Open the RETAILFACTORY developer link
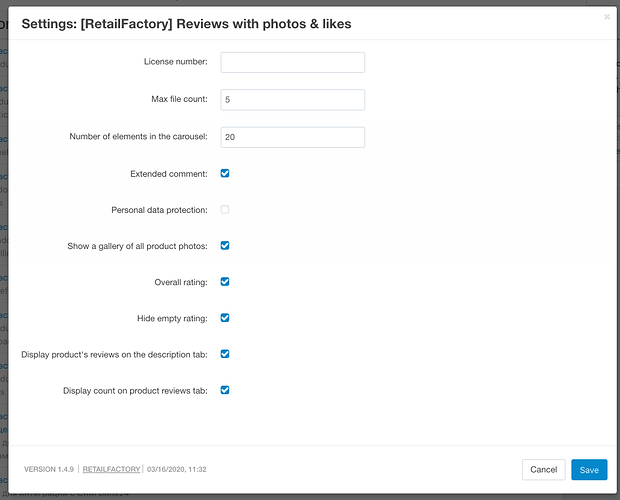The width and height of the screenshot is (620, 500). click(112, 469)
